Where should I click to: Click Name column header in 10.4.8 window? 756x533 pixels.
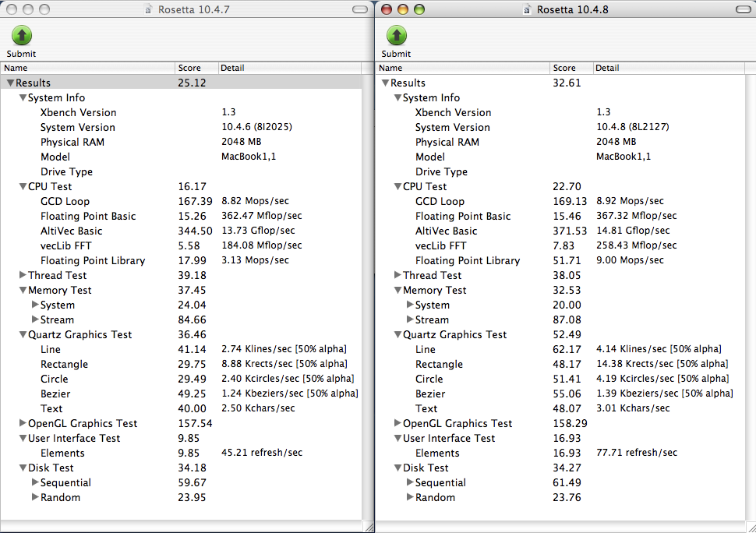pos(462,68)
